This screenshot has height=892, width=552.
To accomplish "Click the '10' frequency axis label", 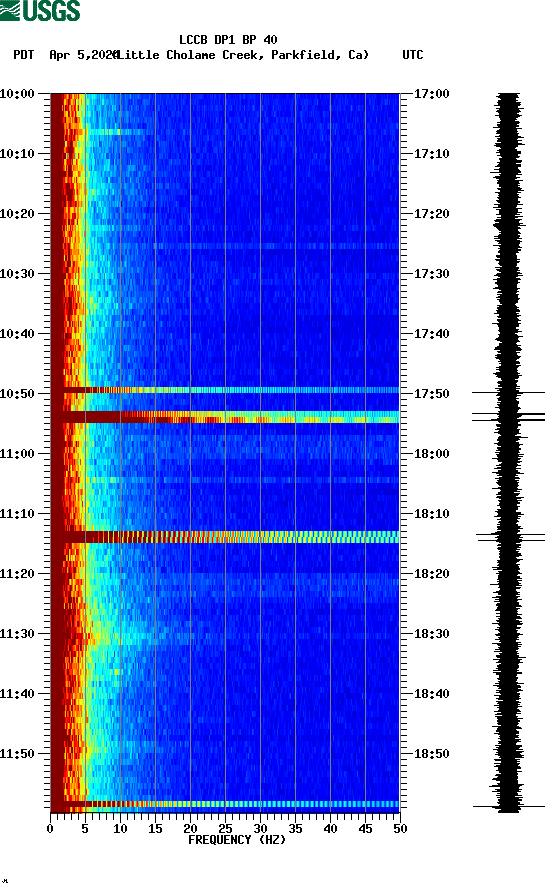I will [x=120, y=829].
